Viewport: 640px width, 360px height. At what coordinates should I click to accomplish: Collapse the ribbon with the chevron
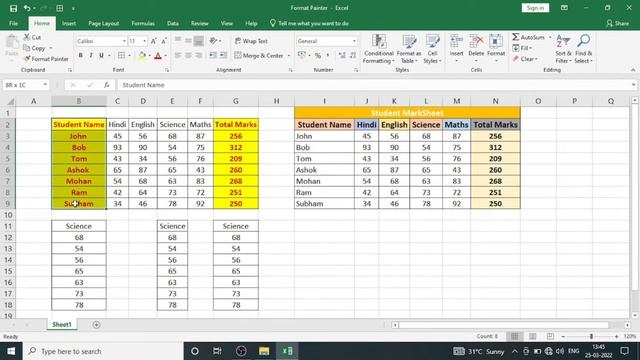[x=633, y=70]
